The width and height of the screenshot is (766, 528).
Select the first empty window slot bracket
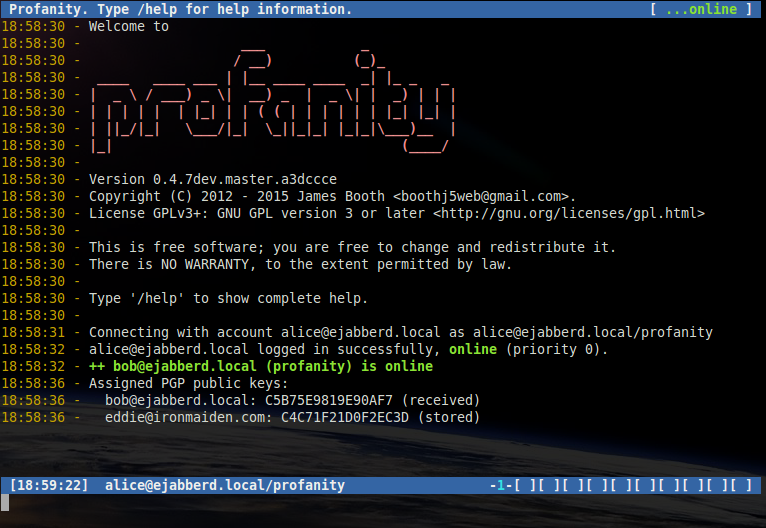click(x=522, y=485)
